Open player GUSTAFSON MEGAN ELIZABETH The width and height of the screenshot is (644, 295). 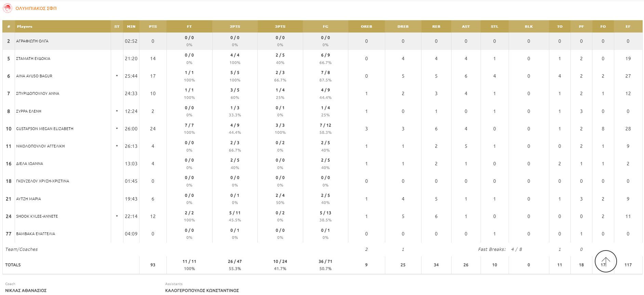click(x=45, y=129)
